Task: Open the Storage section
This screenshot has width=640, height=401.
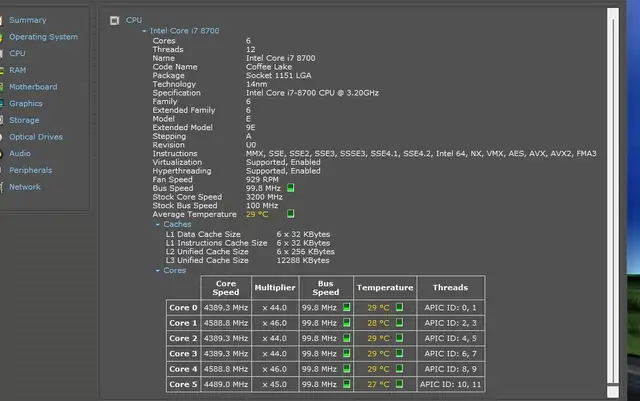Action: [x=24, y=120]
